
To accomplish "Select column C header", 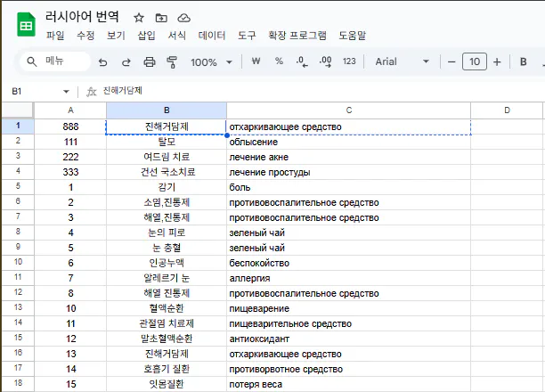I will 348,110.
